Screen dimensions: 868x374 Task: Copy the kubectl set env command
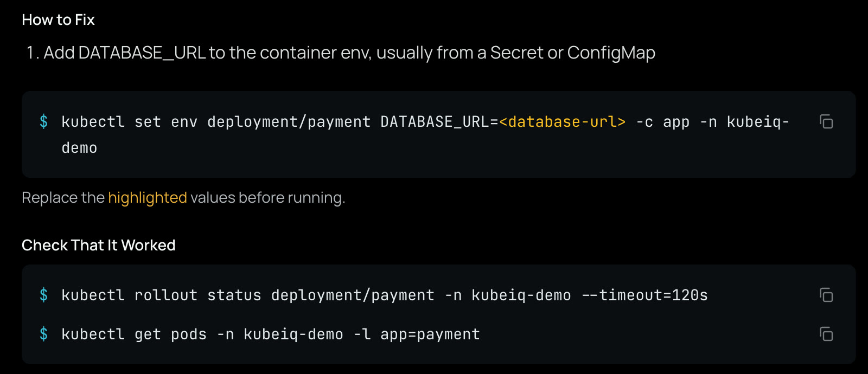tap(826, 122)
